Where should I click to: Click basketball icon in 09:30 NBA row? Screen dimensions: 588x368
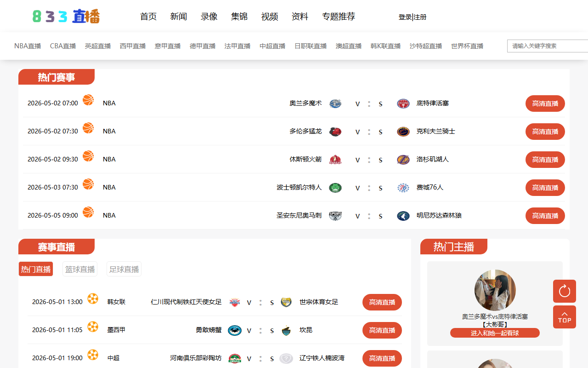click(88, 156)
